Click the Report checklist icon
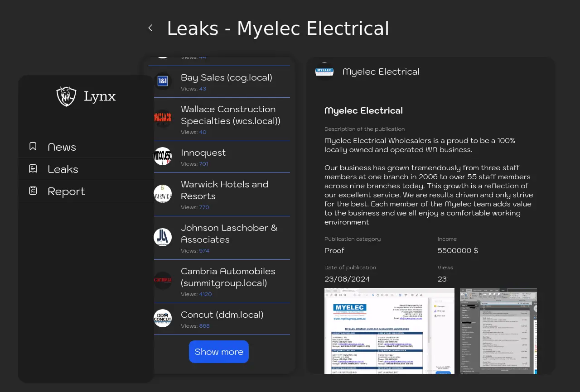The width and height of the screenshot is (580, 392). pyautogui.click(x=33, y=191)
